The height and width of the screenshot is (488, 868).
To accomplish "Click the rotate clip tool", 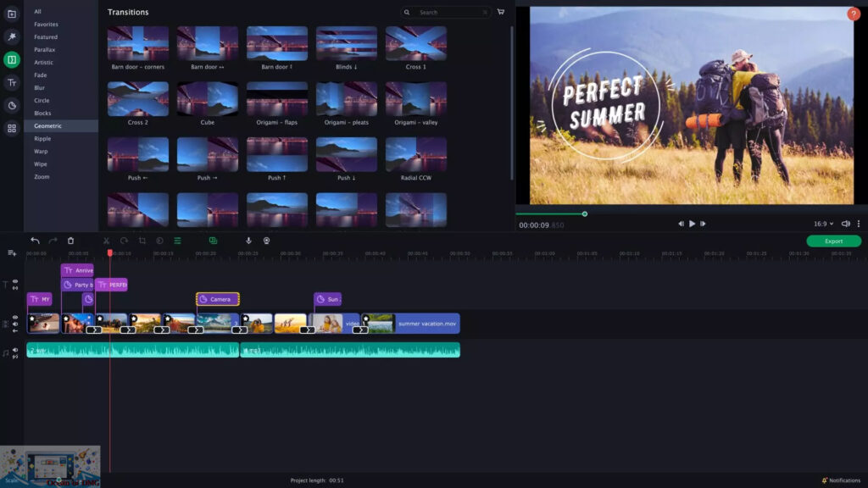I will (124, 241).
